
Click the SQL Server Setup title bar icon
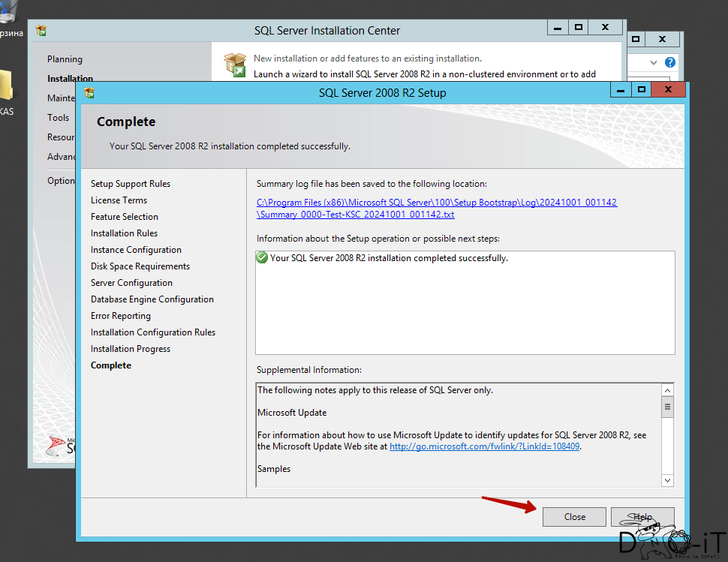click(89, 93)
